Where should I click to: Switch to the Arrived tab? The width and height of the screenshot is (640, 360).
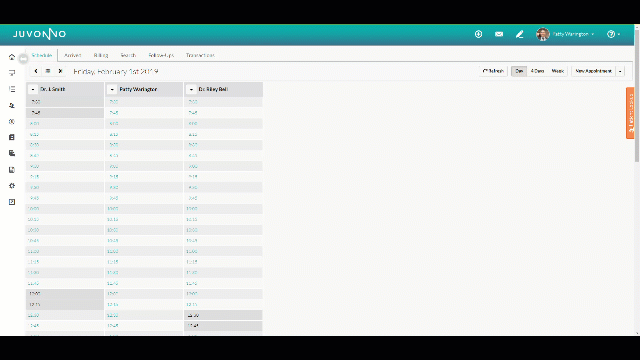pyautogui.click(x=73, y=55)
